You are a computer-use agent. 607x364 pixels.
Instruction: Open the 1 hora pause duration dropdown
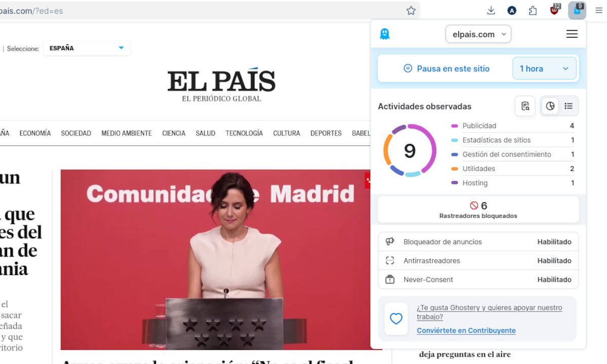545,68
